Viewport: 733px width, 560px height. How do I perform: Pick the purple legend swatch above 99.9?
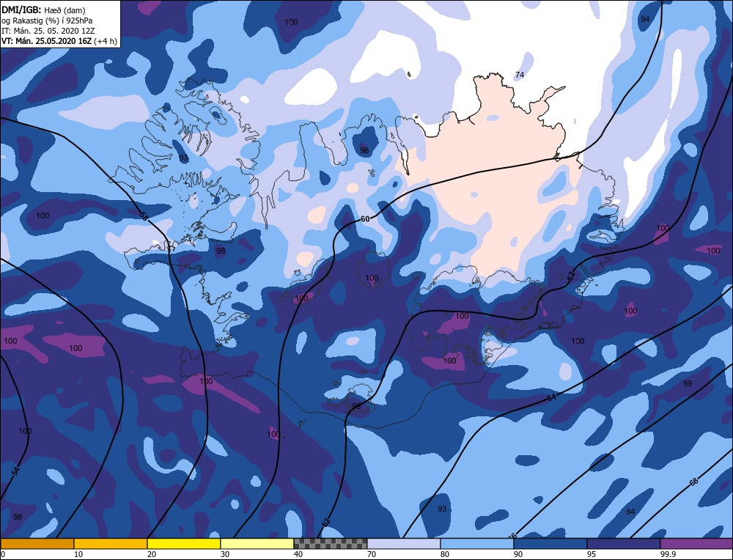696,543
